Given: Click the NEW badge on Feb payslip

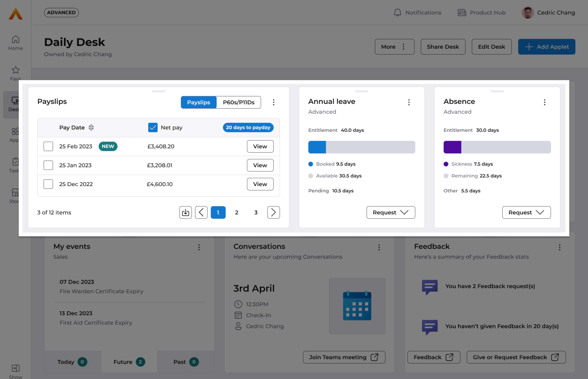Looking at the screenshot, I should point(108,146).
